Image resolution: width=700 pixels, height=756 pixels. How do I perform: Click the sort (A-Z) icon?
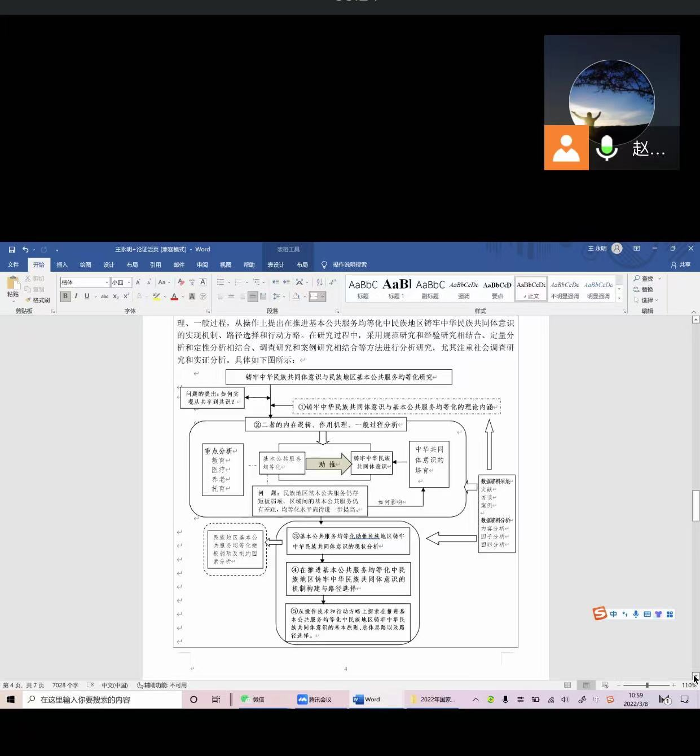click(x=319, y=282)
